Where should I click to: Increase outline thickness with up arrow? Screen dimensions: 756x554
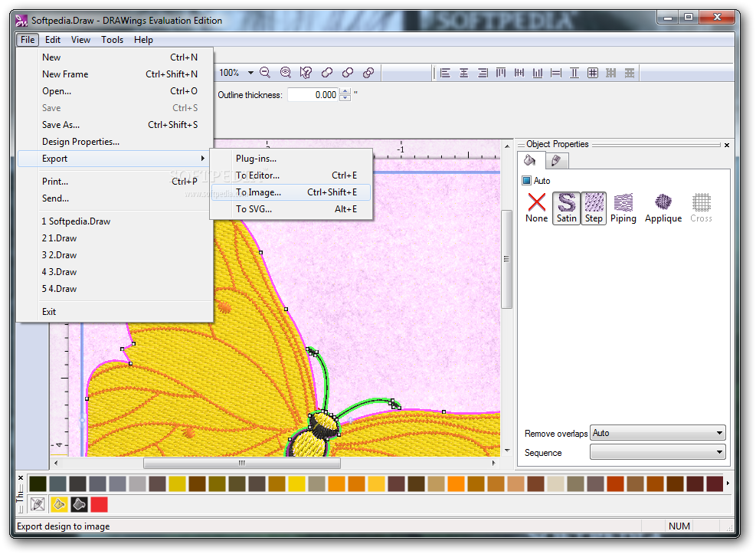345,90
